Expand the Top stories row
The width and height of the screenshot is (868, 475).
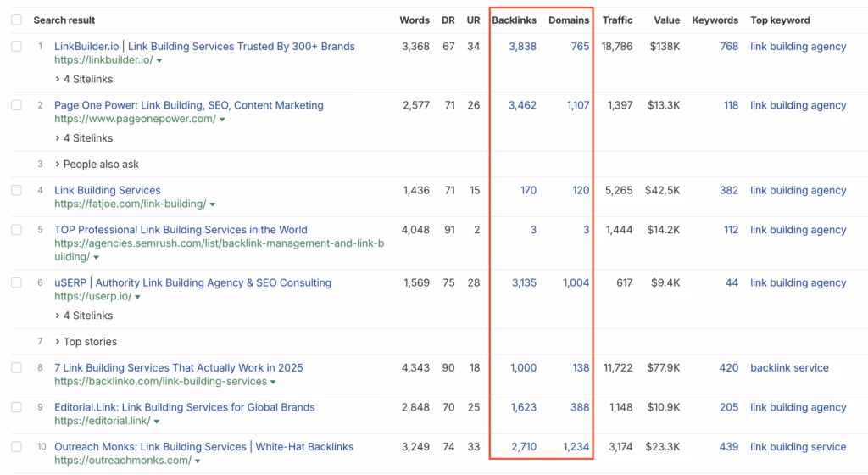coord(86,342)
